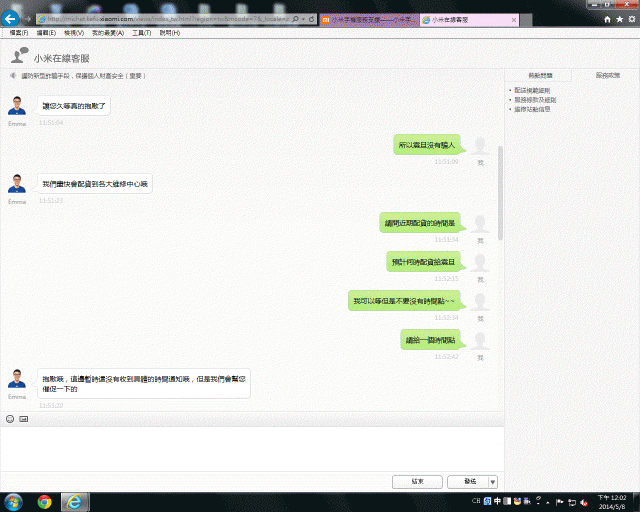Click the blank new-tab button
The image size is (640, 512).
526,20
